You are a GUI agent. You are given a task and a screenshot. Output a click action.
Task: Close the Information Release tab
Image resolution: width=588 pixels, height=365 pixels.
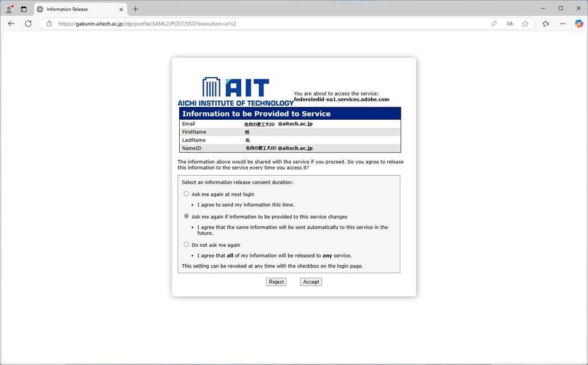click(x=121, y=9)
